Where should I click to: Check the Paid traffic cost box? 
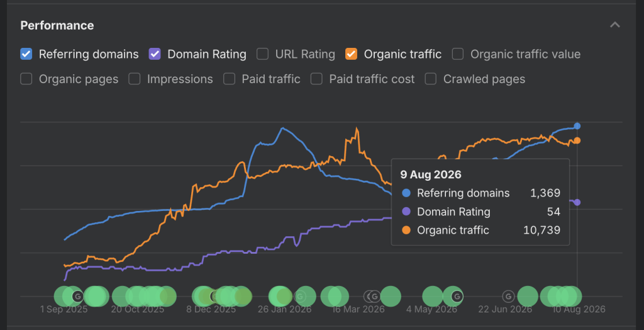[316, 79]
